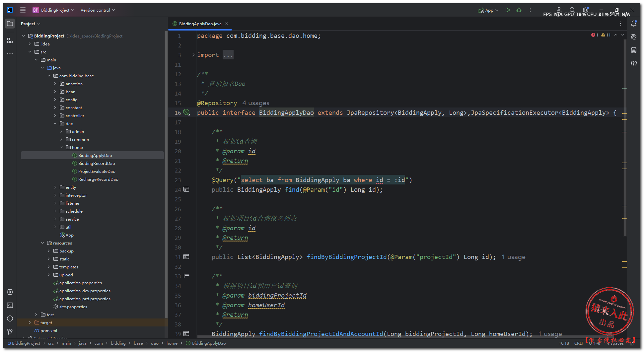The image size is (644, 352).
Task: Open the Notifications bell panel
Action: [x=634, y=24]
